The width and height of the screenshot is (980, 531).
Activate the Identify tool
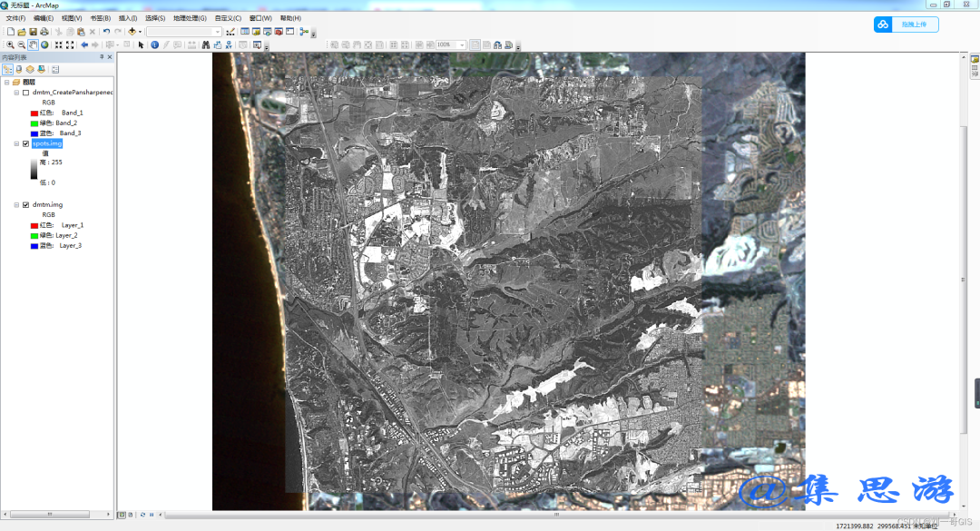click(154, 45)
